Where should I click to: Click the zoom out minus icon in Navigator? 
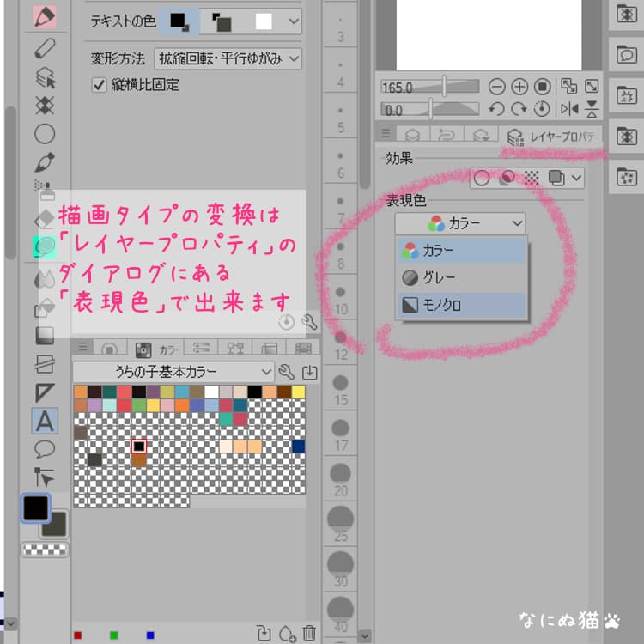(x=496, y=87)
